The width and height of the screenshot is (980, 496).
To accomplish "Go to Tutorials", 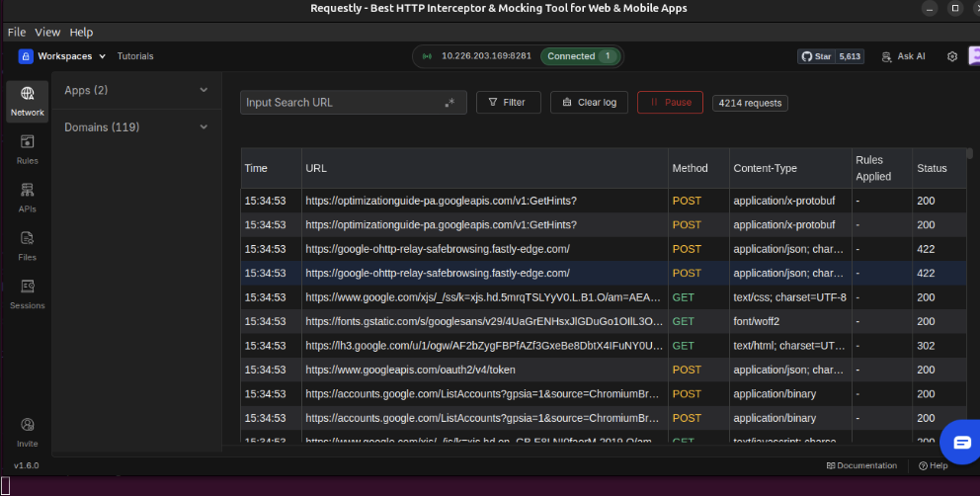I will (x=135, y=56).
